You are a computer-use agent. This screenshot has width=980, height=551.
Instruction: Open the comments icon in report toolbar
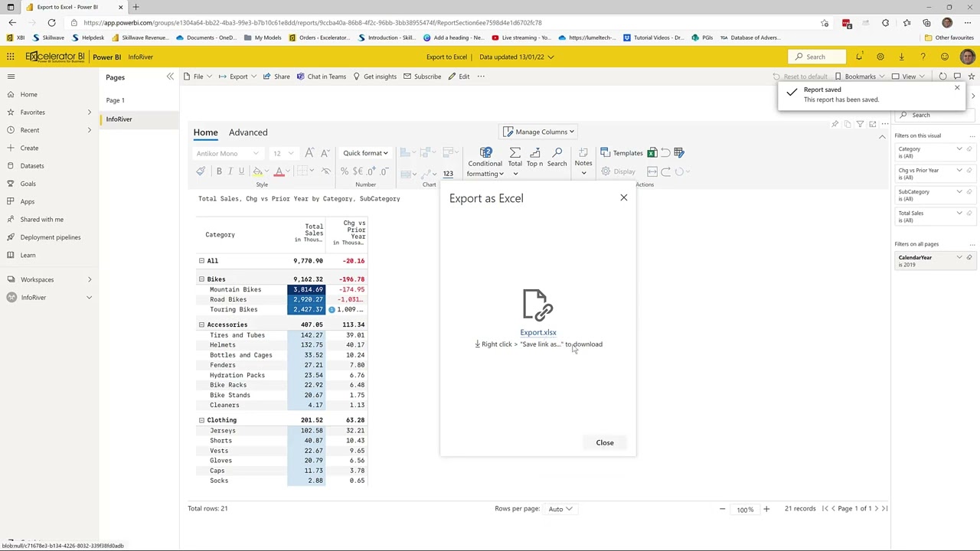pos(957,77)
